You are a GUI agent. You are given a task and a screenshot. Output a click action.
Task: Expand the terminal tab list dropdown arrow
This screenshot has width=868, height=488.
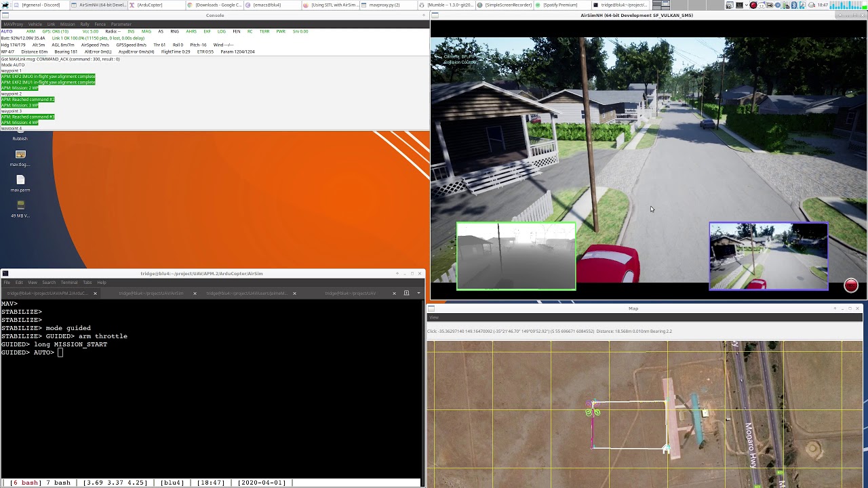coord(418,293)
